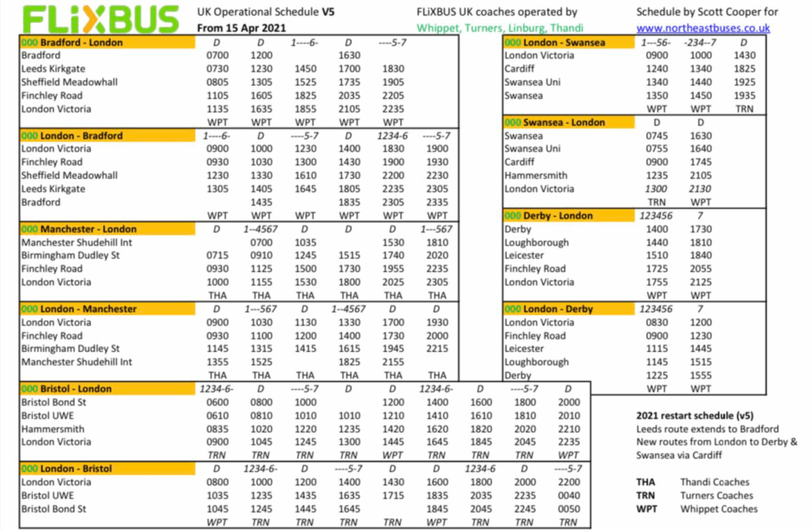This screenshot has width=812, height=530.
Task: Select the 'Thandi Coaches' legend entry
Action: [713, 482]
